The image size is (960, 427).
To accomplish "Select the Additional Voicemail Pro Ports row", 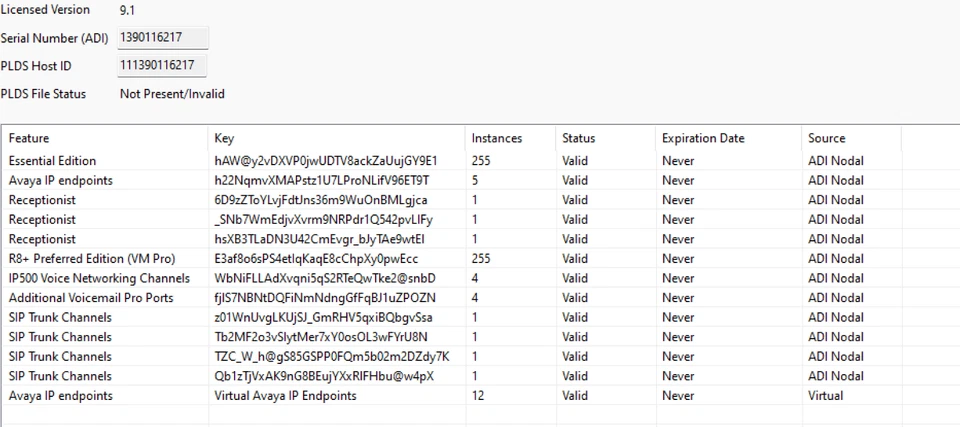I will pos(91,298).
